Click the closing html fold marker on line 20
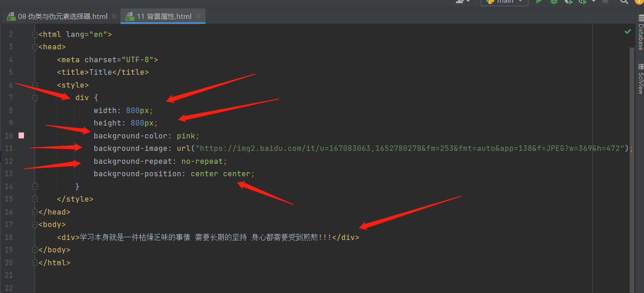The image size is (644, 293). click(35, 263)
